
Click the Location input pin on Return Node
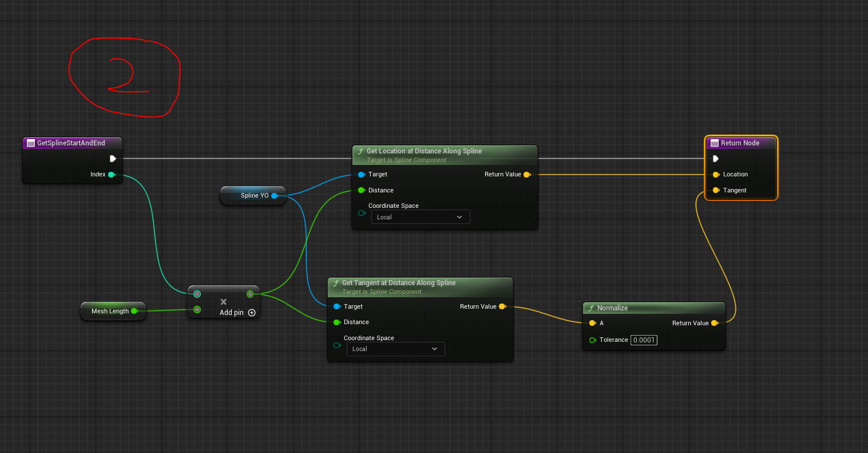pos(716,174)
